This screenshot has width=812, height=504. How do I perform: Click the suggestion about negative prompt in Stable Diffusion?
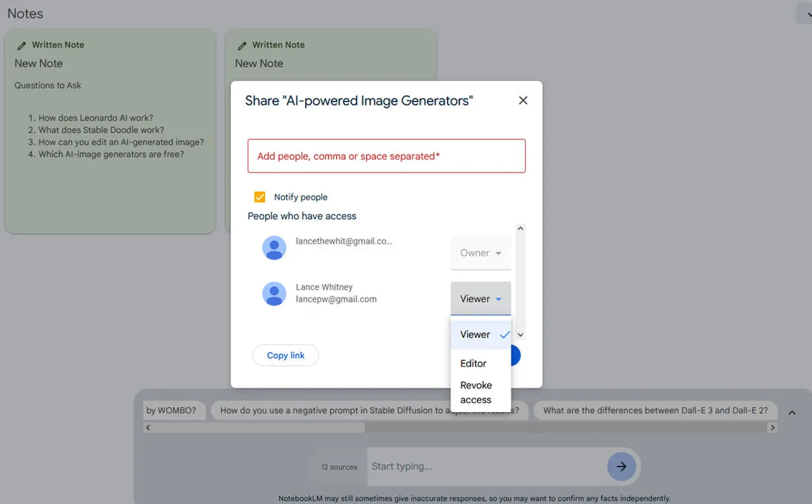tap(369, 410)
